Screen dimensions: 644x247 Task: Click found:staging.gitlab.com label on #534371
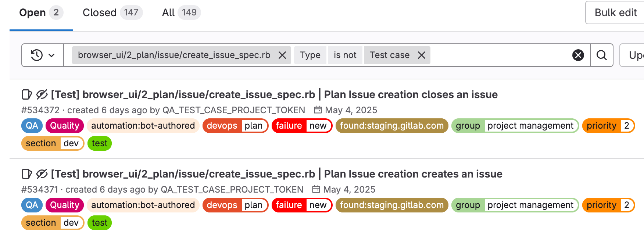coord(392,205)
